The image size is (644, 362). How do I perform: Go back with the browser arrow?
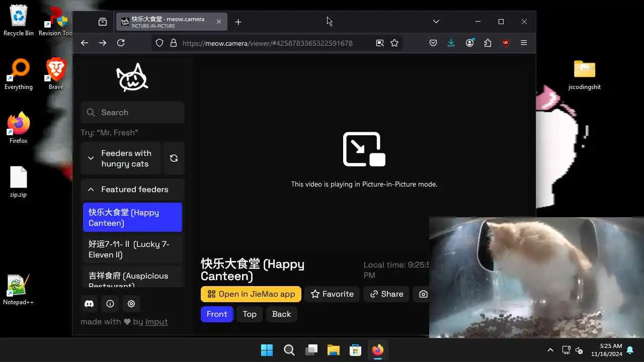85,43
